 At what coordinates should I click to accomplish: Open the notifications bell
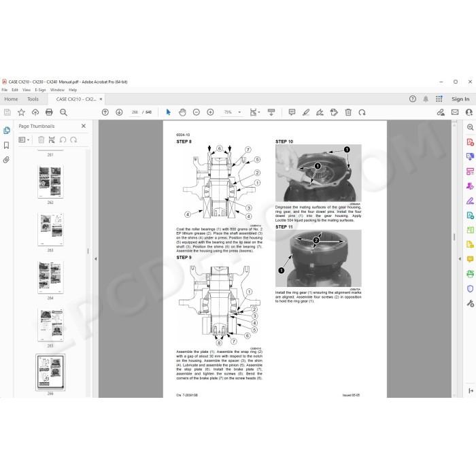click(x=426, y=99)
